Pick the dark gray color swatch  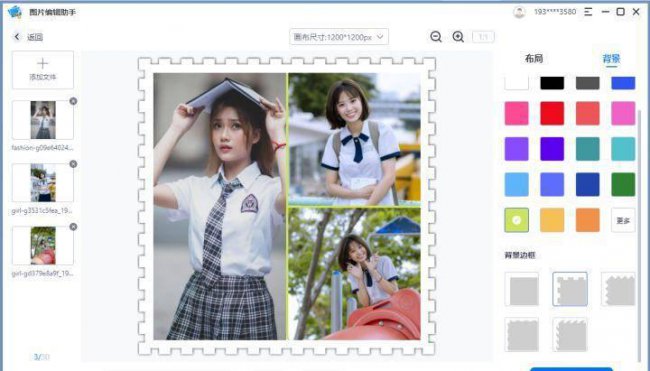click(587, 82)
